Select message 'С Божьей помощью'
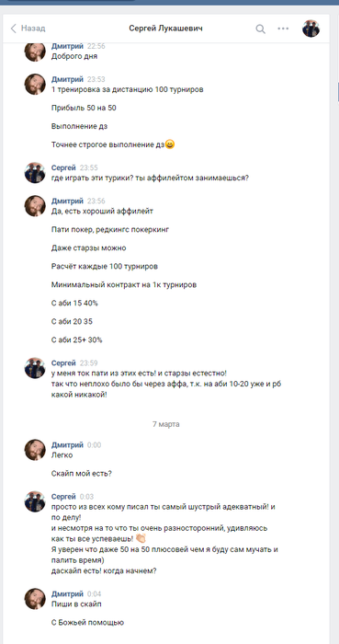The width and height of the screenshot is (339, 644). [x=87, y=623]
